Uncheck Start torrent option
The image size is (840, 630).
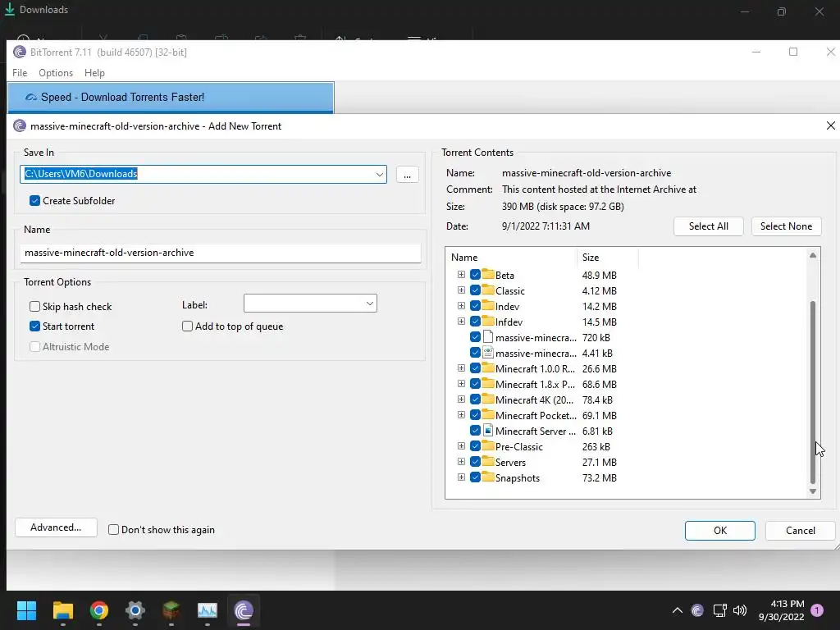coord(34,326)
